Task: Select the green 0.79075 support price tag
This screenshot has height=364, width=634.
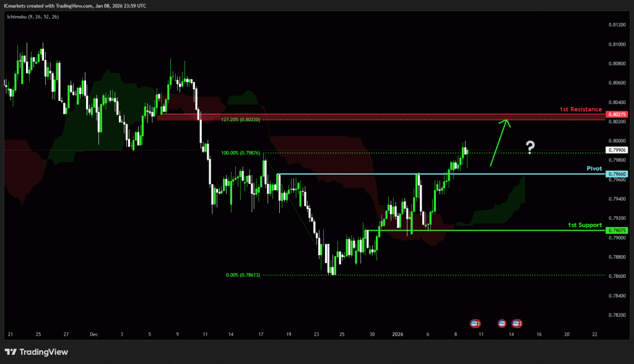Action: (x=618, y=230)
